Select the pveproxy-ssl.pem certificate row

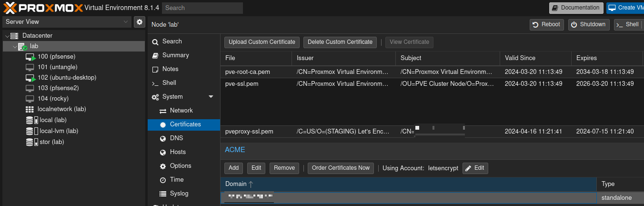[x=432, y=132]
